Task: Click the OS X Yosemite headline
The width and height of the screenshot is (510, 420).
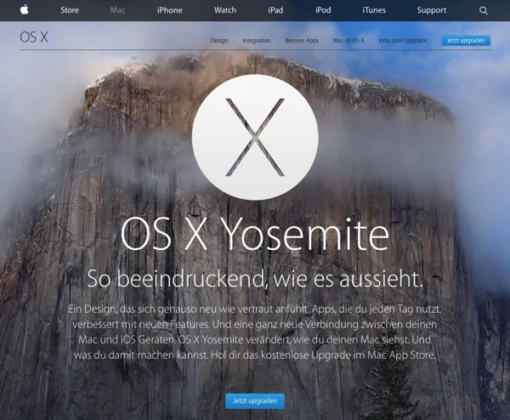Action: pyautogui.click(x=255, y=234)
